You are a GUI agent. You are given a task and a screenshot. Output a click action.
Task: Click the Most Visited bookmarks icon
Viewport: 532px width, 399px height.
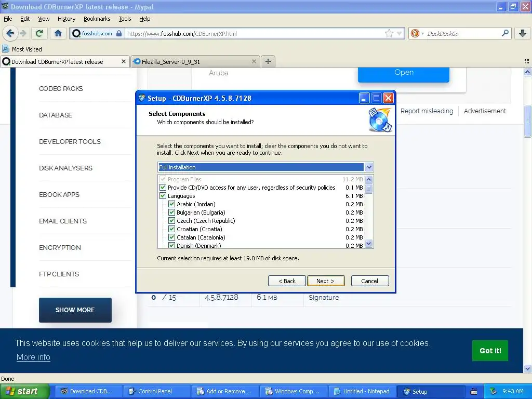tap(5, 49)
